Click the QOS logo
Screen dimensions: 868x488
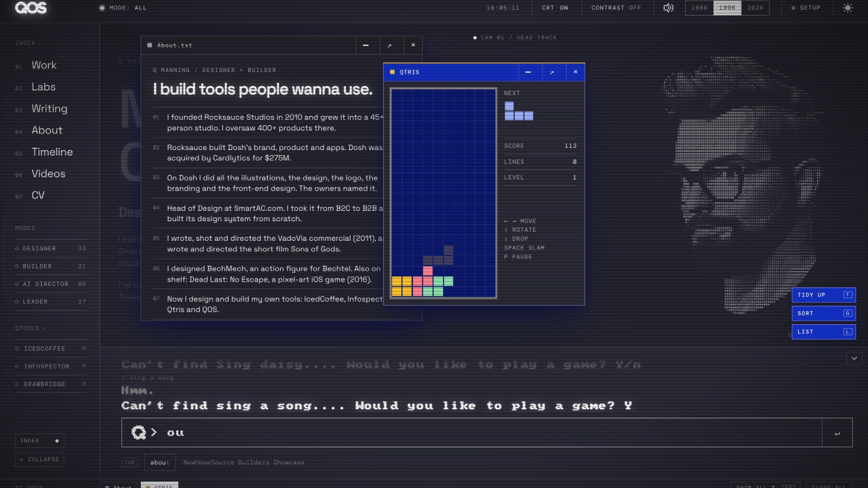(31, 8)
